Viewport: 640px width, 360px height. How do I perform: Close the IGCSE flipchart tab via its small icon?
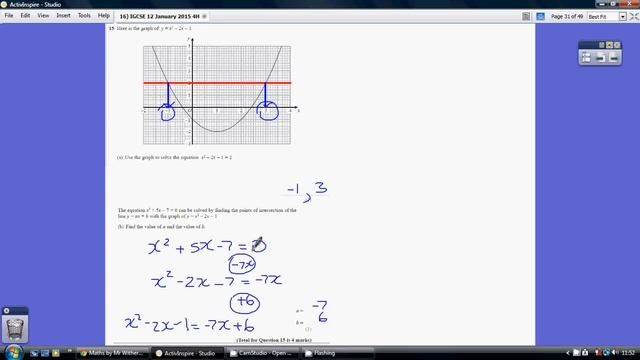click(204, 16)
